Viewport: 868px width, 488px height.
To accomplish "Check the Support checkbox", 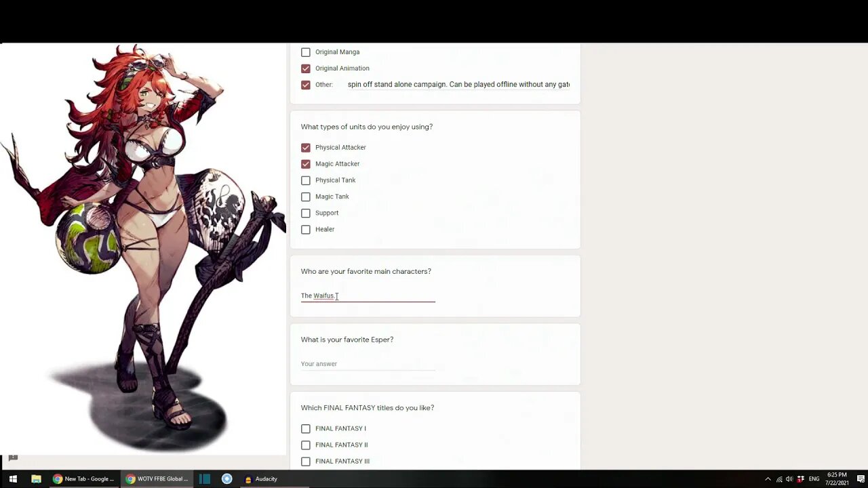I will pos(306,213).
